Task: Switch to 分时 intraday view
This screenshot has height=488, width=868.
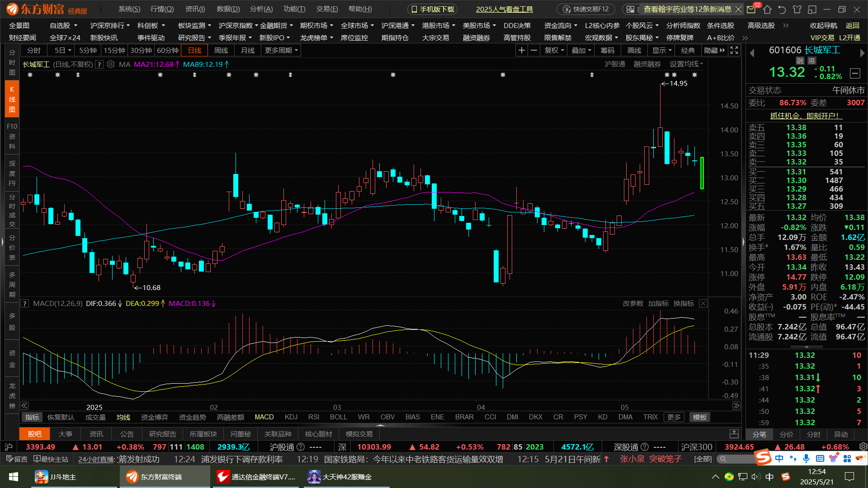Action: [34, 51]
